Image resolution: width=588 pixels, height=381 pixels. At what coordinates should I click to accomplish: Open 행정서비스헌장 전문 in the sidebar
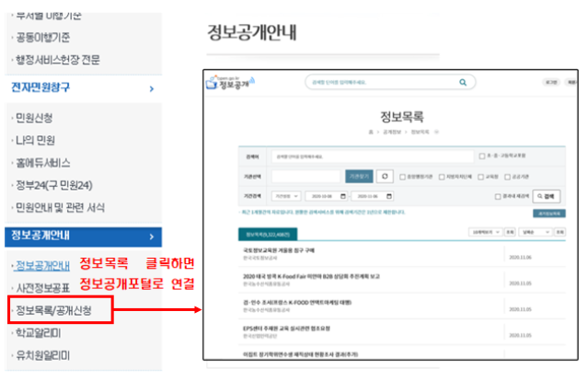[58, 60]
